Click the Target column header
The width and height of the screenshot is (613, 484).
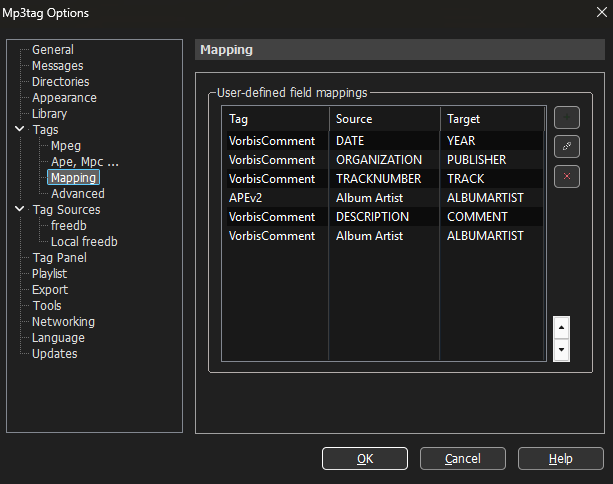point(492,119)
